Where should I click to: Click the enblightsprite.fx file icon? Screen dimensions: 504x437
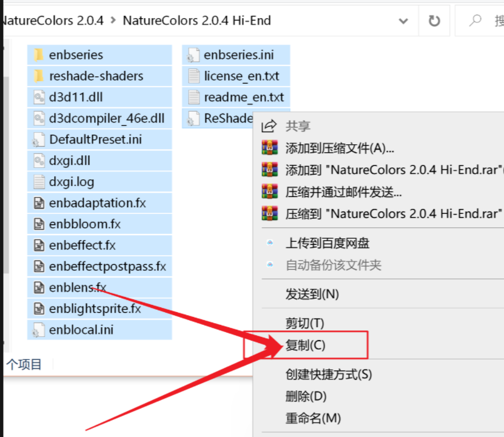(x=39, y=309)
